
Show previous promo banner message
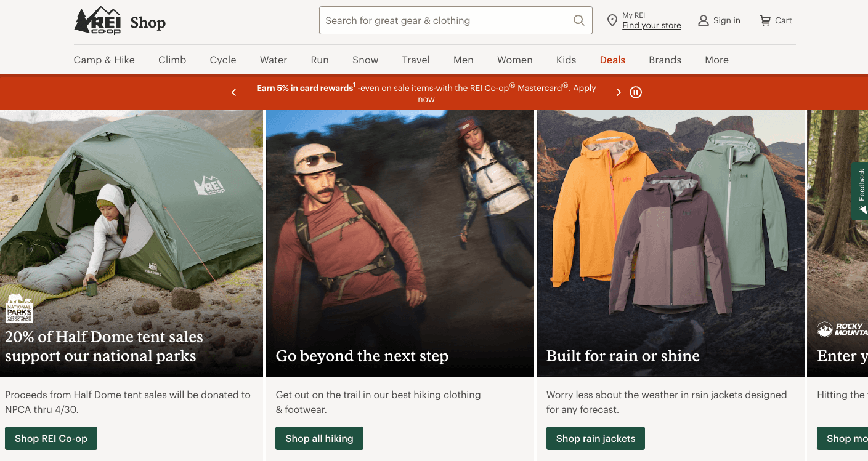[x=234, y=92]
